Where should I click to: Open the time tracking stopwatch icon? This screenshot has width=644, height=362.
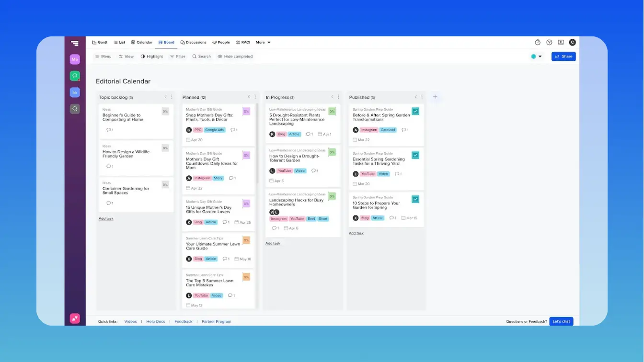pyautogui.click(x=538, y=42)
